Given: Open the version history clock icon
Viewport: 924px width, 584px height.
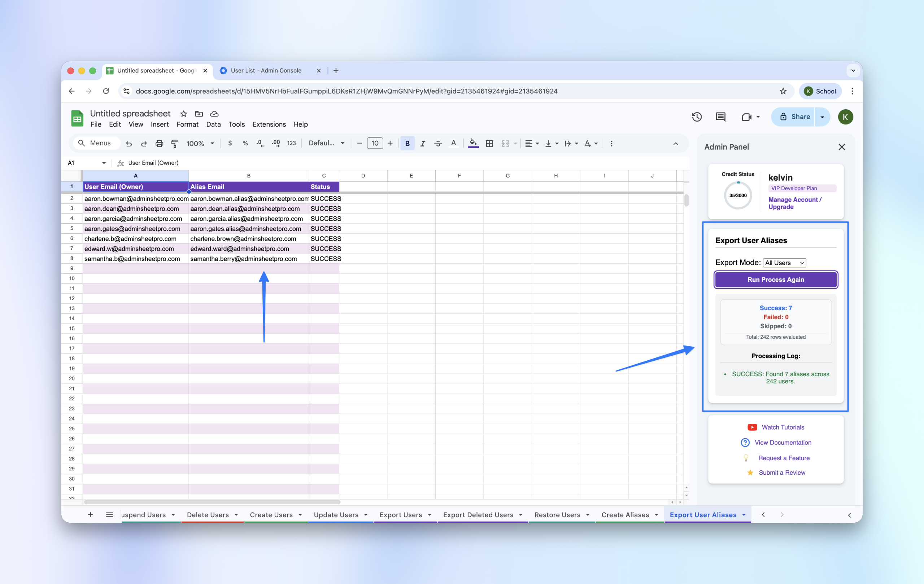Looking at the screenshot, I should point(697,117).
